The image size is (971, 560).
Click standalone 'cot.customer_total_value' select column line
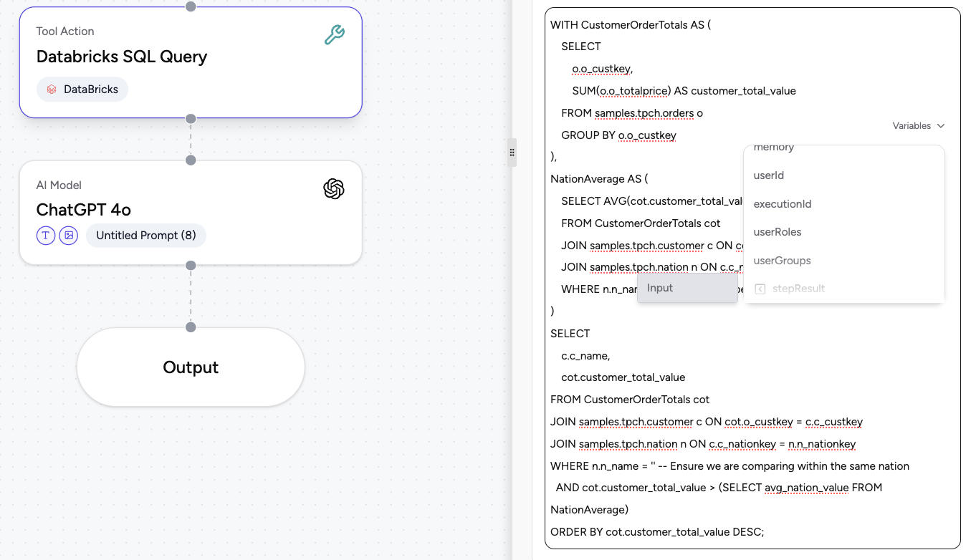(623, 377)
